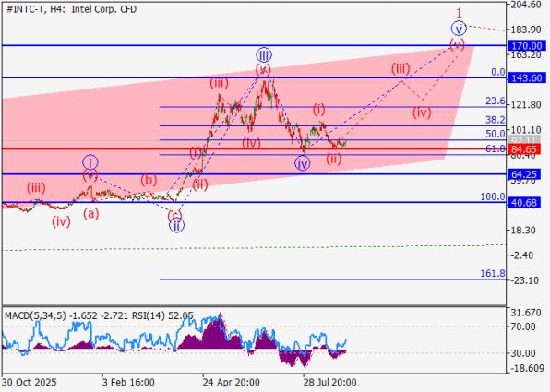The height and width of the screenshot is (392, 550).
Task: Select the 163.20 price scale value
Action: (x=526, y=54)
